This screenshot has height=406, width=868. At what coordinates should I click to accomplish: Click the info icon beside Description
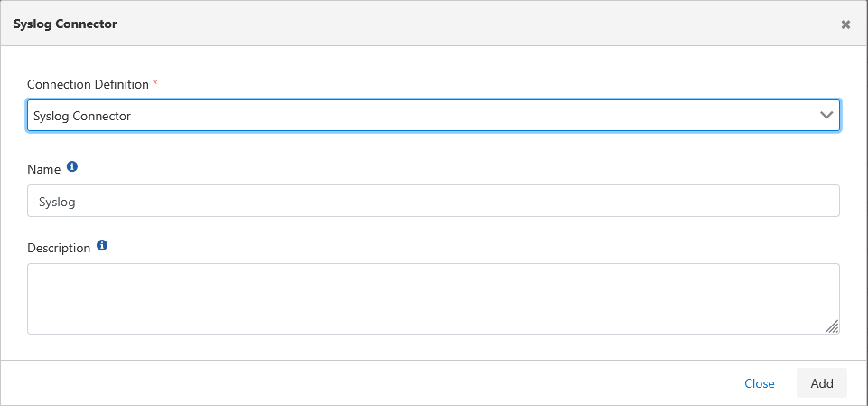pyautogui.click(x=102, y=245)
